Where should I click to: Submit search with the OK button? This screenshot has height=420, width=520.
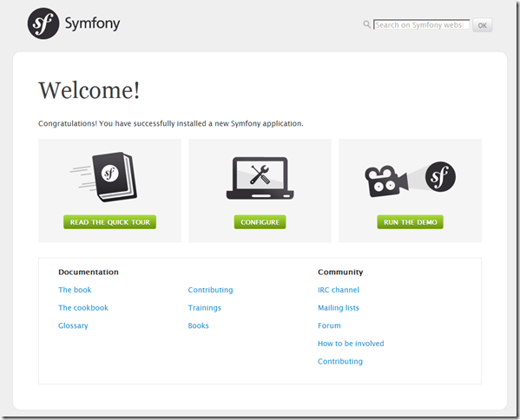click(x=482, y=25)
